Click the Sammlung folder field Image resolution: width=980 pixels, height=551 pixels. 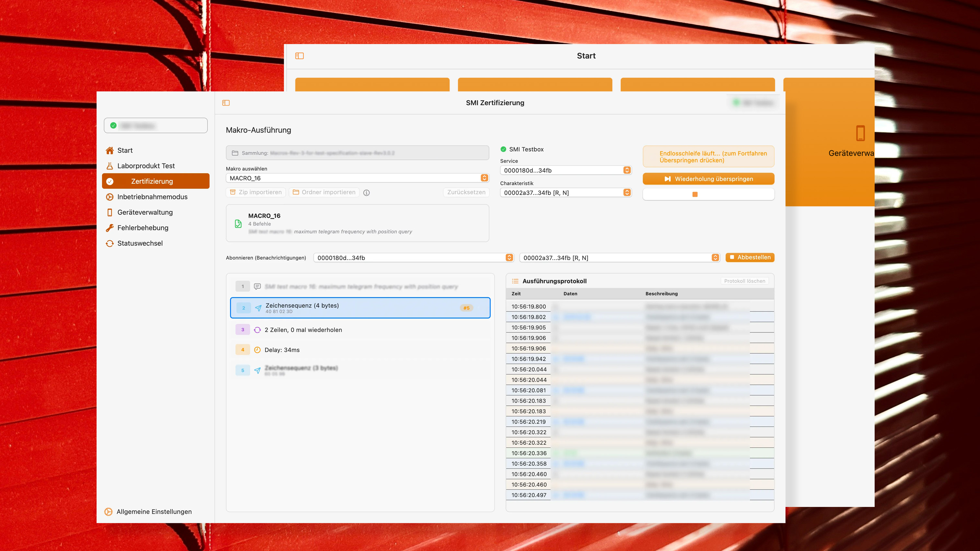point(357,153)
